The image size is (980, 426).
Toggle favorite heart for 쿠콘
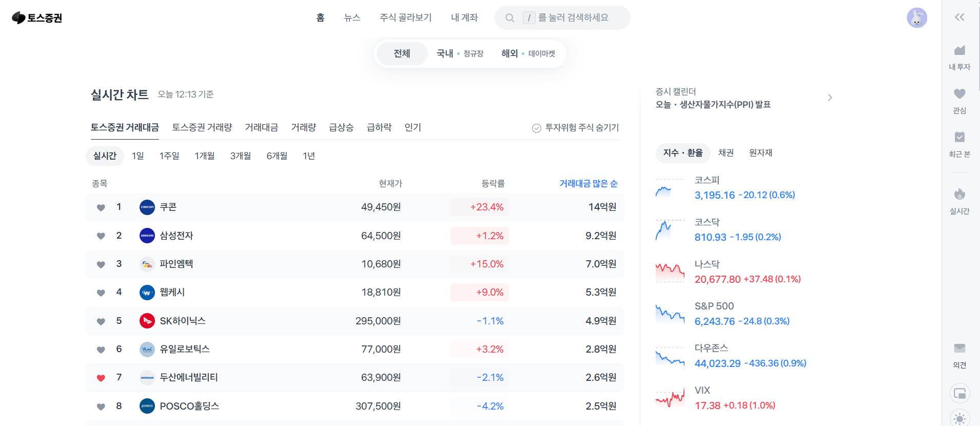click(101, 208)
